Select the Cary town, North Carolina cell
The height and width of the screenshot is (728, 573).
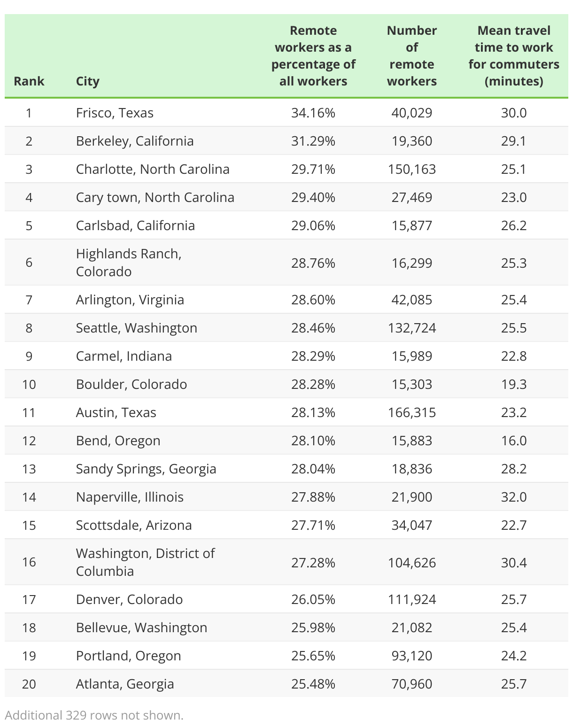(x=155, y=197)
